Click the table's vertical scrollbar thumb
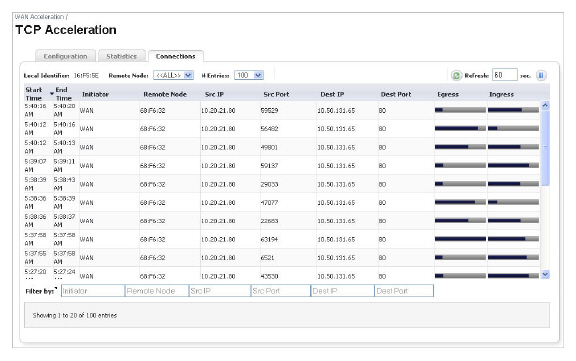This screenshot has height=361, width=576. tap(545, 148)
